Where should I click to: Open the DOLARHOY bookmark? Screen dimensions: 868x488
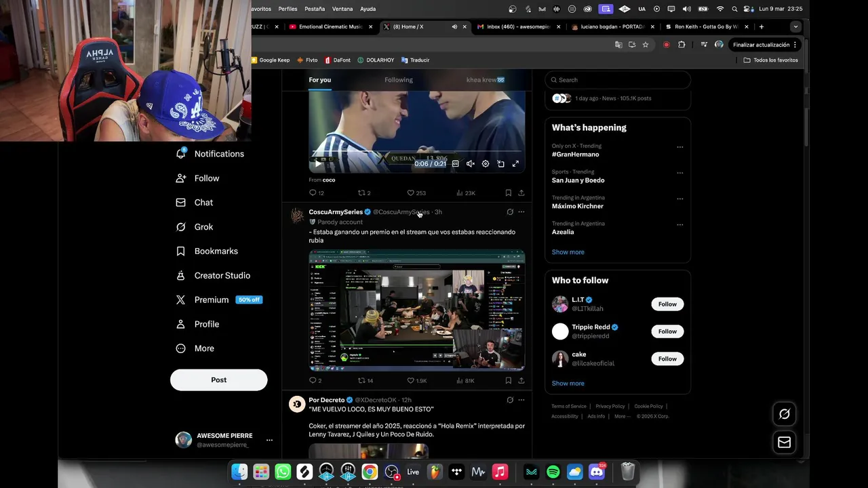(x=376, y=60)
